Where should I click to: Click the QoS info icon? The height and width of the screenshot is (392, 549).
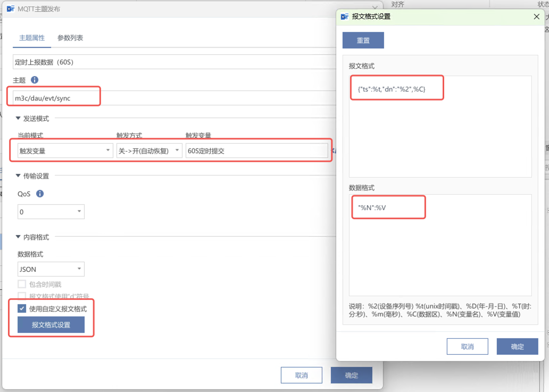coord(39,194)
